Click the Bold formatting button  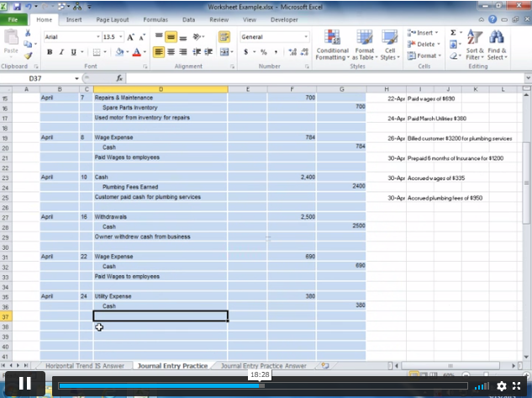(x=50, y=52)
